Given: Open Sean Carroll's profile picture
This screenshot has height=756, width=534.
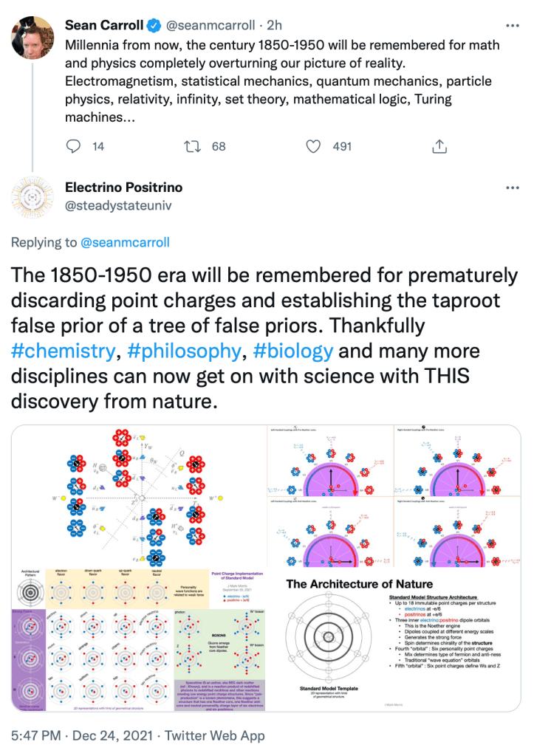Looking at the screenshot, I should coord(32,37).
